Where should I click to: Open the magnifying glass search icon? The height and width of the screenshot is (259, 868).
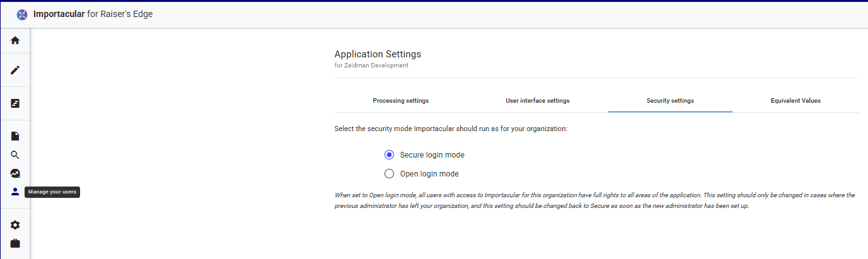15,155
